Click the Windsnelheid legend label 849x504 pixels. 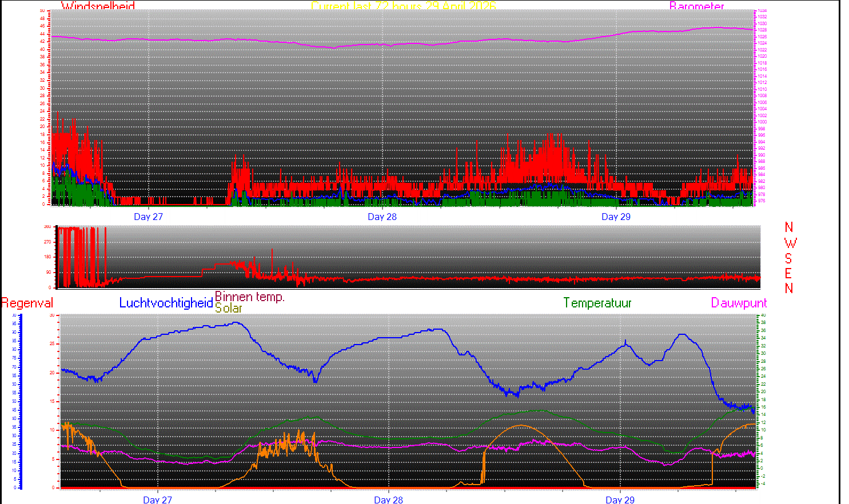98,6
